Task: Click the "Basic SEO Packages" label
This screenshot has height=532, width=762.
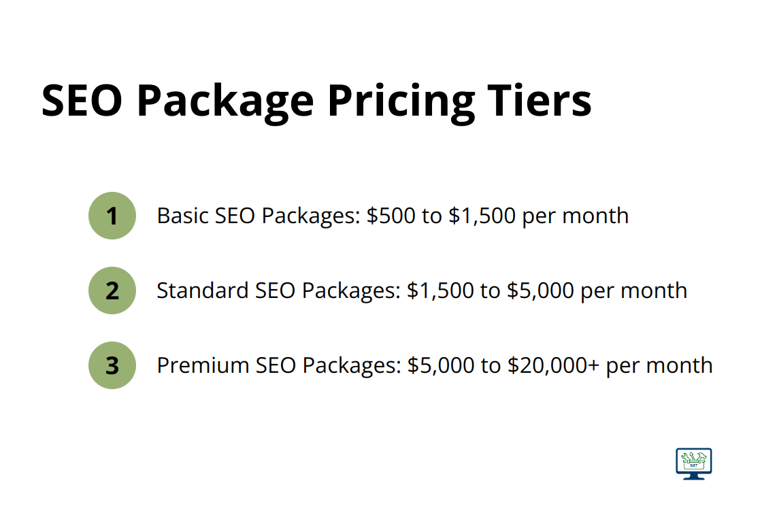Action: 258,216
